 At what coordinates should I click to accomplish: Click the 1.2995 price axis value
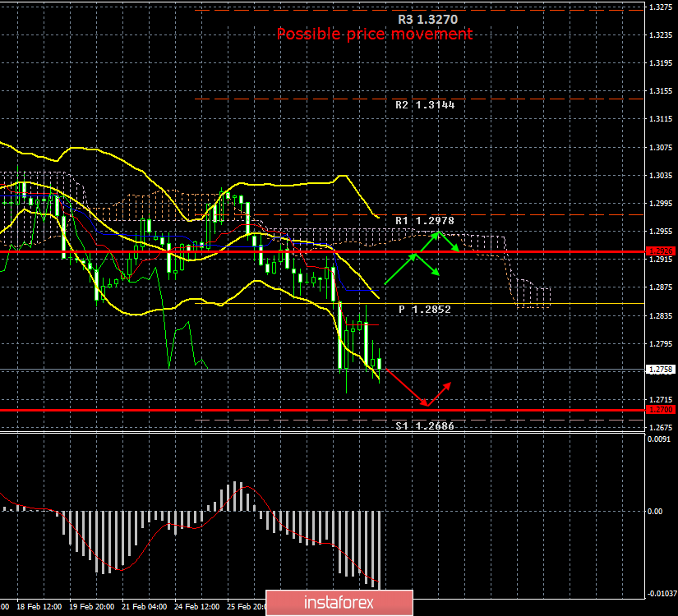661,203
